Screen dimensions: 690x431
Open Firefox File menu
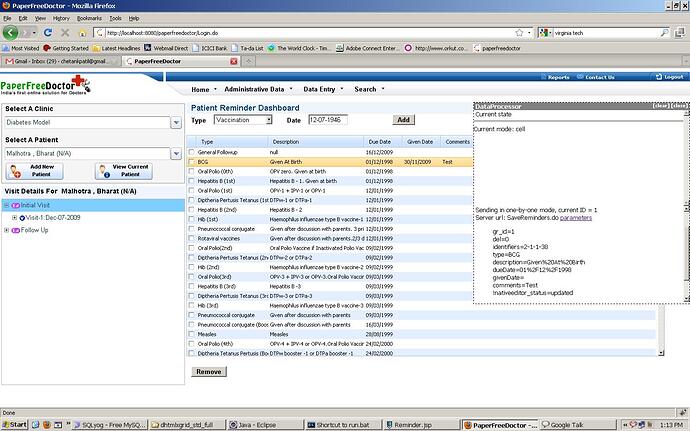click(x=7, y=18)
